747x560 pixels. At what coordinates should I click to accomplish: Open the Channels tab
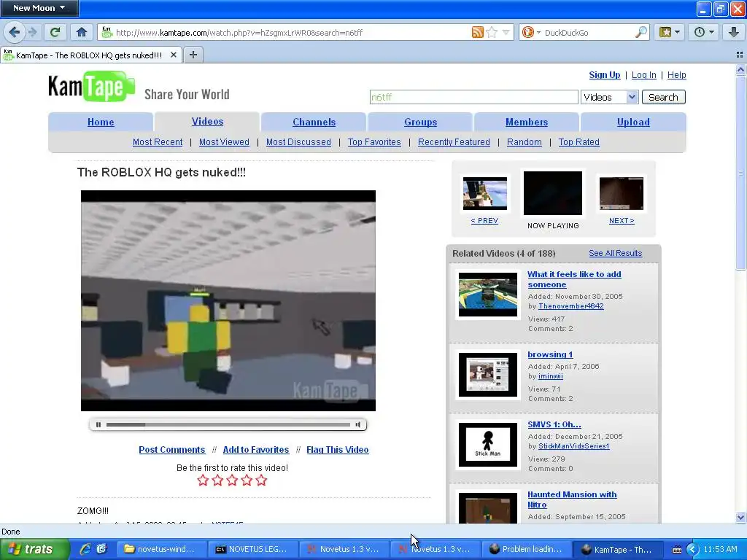[314, 122]
